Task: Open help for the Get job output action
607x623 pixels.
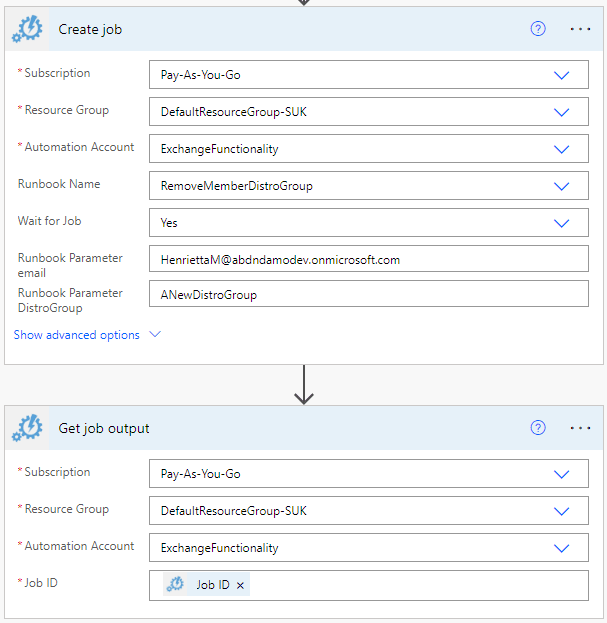Action: tap(538, 428)
